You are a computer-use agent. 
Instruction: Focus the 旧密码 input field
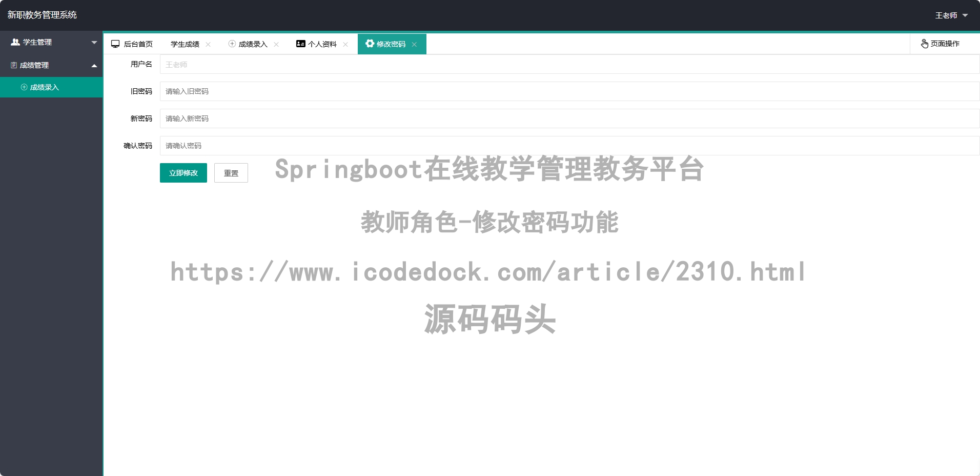point(569,91)
